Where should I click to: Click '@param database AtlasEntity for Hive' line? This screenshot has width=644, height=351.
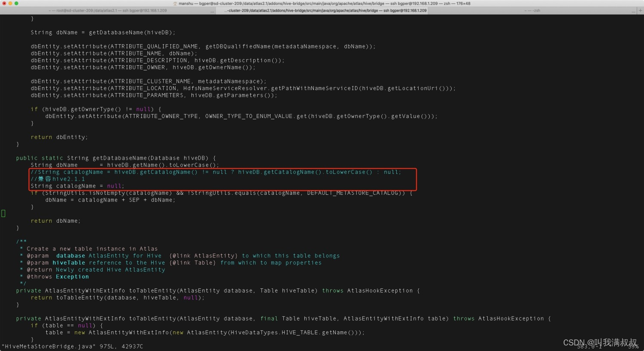[x=179, y=256]
